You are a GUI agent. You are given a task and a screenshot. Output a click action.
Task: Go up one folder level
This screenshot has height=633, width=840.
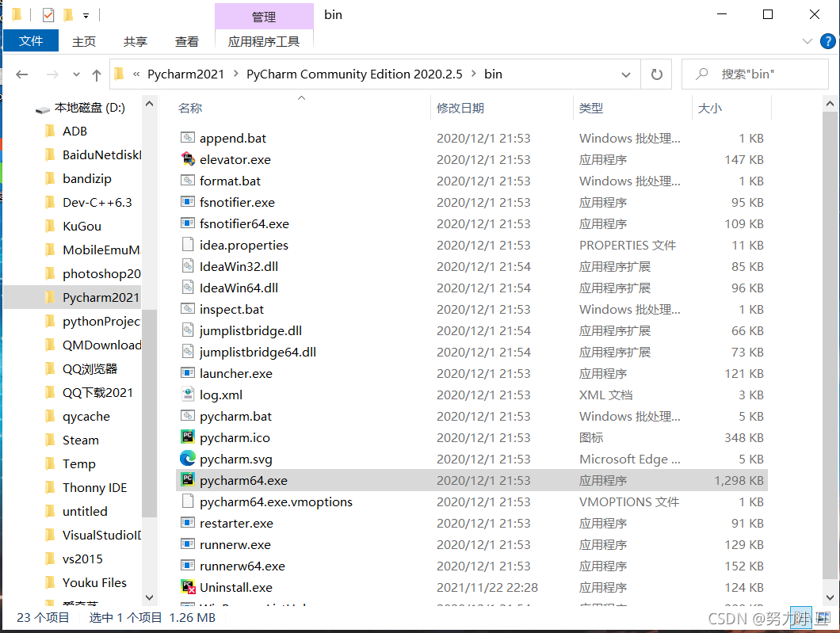click(97, 75)
